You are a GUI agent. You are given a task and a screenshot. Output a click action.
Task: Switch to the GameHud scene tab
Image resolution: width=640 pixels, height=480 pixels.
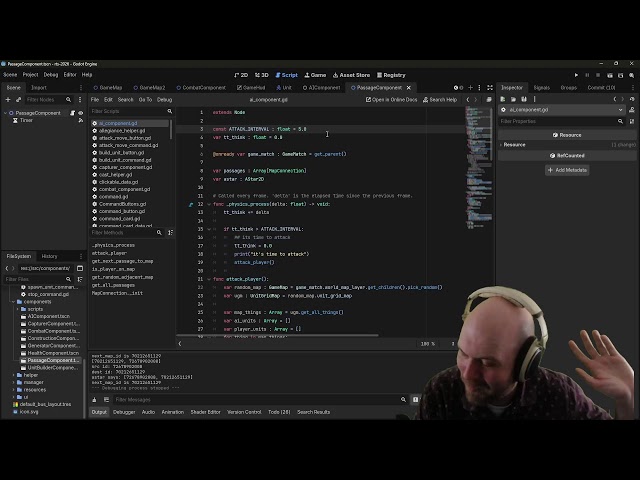251,88
